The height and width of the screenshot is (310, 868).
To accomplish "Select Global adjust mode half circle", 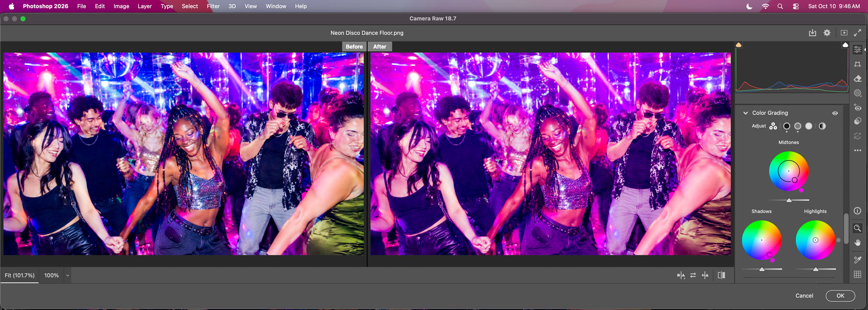I will (822, 126).
